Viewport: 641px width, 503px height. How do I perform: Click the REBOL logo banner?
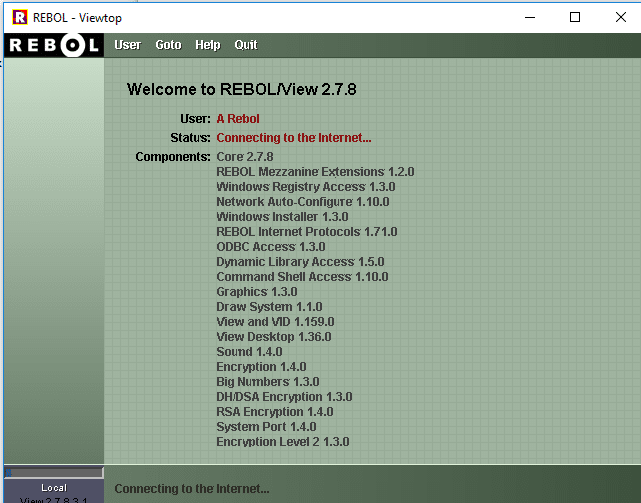(54, 45)
